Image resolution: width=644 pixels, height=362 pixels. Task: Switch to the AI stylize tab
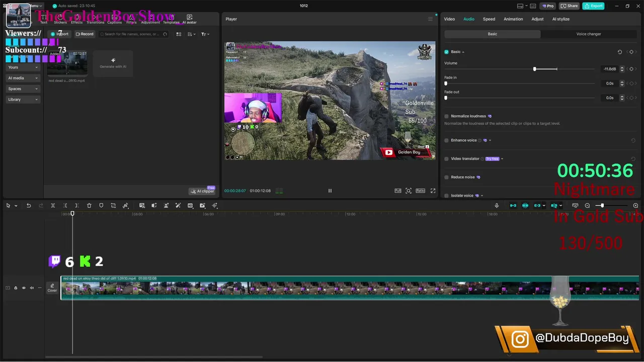coord(561,19)
